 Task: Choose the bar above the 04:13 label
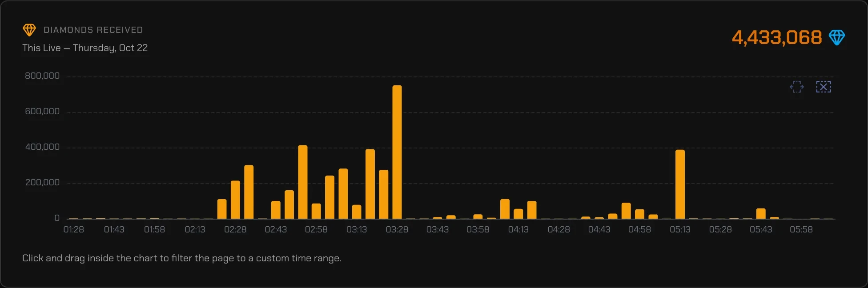point(518,214)
